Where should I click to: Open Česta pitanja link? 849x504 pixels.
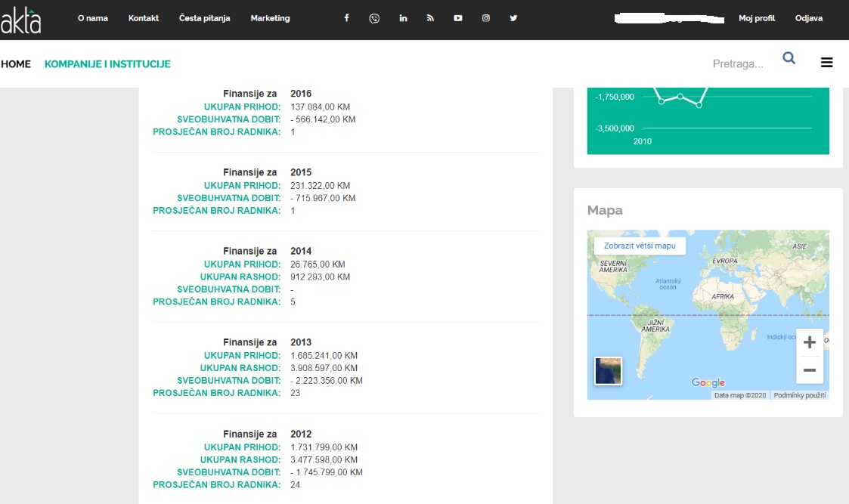(x=204, y=18)
